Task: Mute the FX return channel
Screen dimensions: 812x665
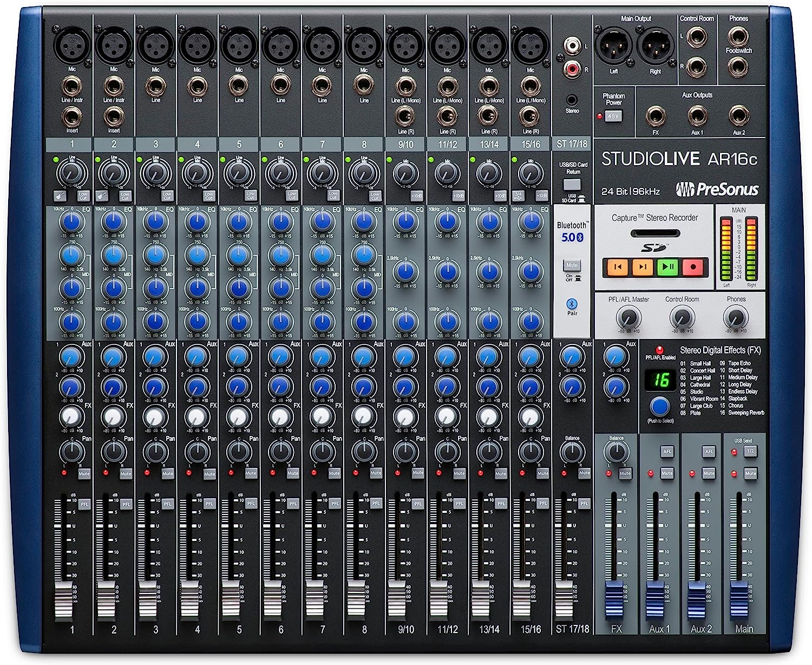Action: click(625, 473)
